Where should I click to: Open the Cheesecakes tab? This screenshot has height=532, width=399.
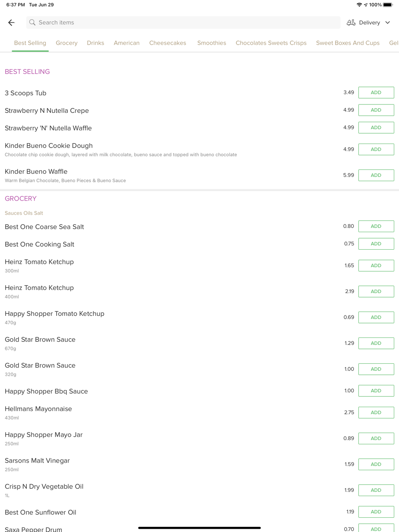(168, 43)
